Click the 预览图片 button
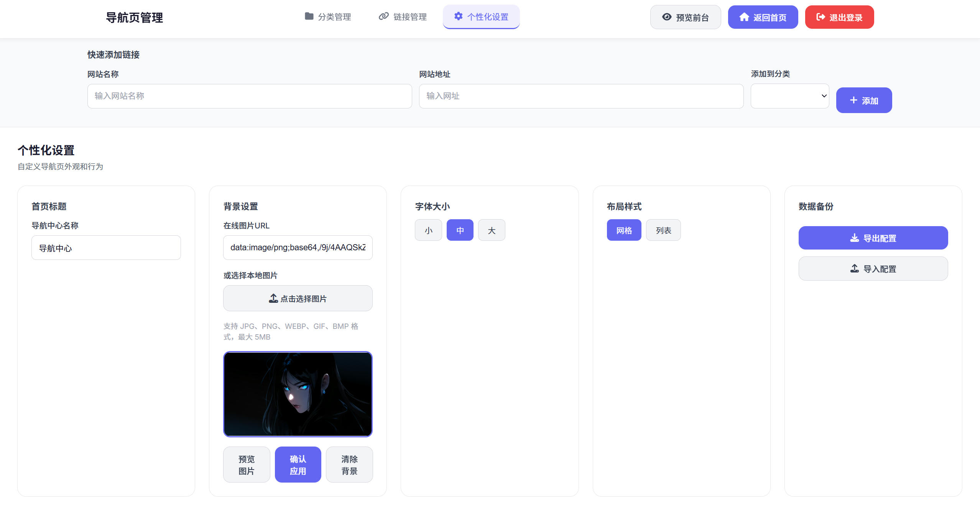 tap(247, 465)
